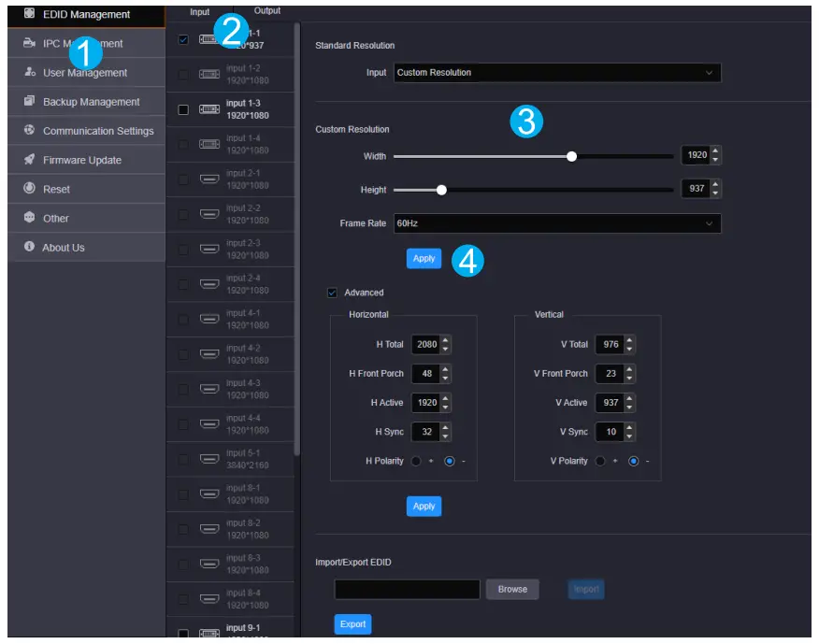Click the input 4-1 HDMI port icon
Image resolution: width=819 pixels, height=644 pixels.
pyautogui.click(x=209, y=319)
